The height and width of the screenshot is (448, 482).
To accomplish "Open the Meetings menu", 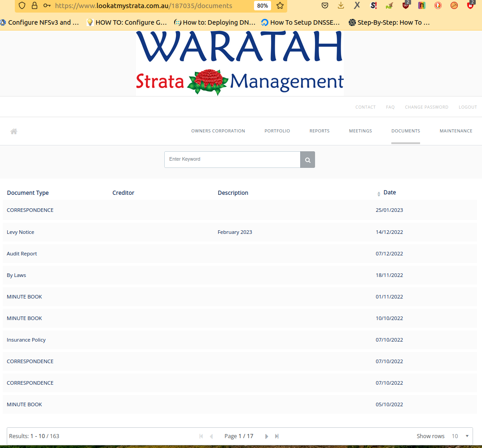I will (x=360, y=131).
